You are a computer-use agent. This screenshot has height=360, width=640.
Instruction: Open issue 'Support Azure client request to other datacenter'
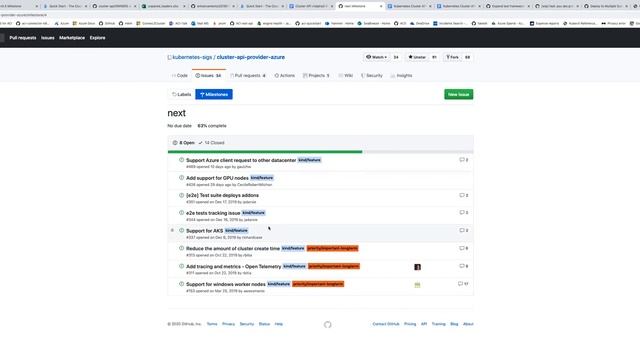(x=241, y=160)
